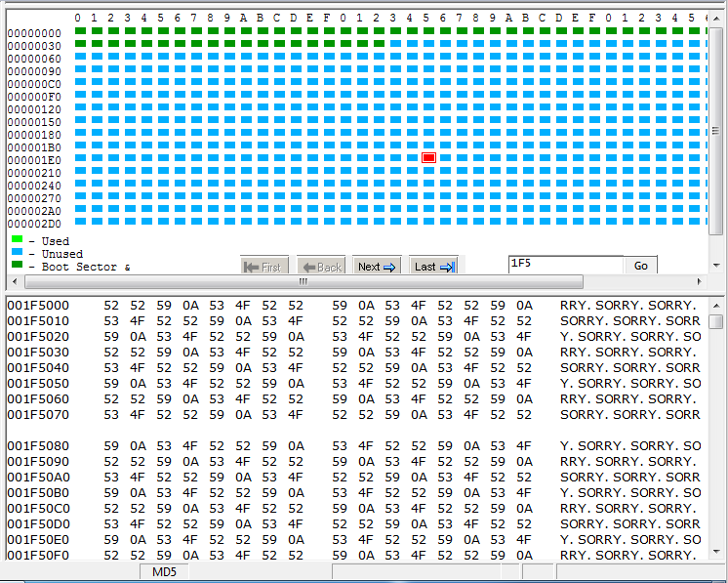Viewport: 728px width, 583px height.
Task: Select first cluster in row 00000120
Action: [x=81, y=107]
